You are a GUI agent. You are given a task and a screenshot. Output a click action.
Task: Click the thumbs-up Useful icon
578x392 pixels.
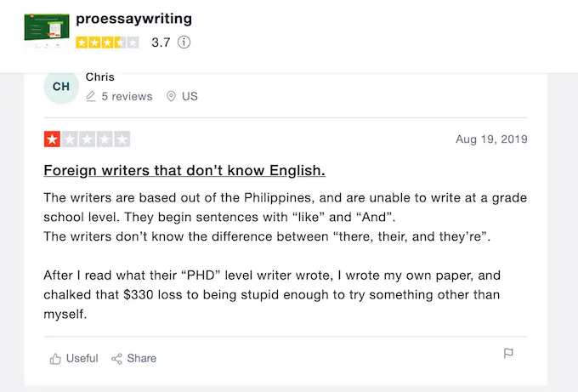coord(55,359)
